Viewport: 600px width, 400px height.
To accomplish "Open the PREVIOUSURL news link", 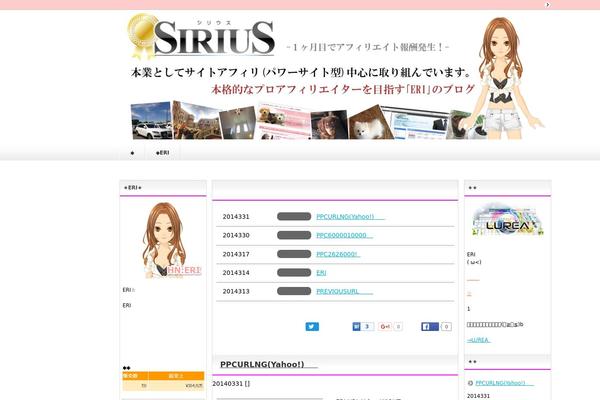I will click(344, 291).
